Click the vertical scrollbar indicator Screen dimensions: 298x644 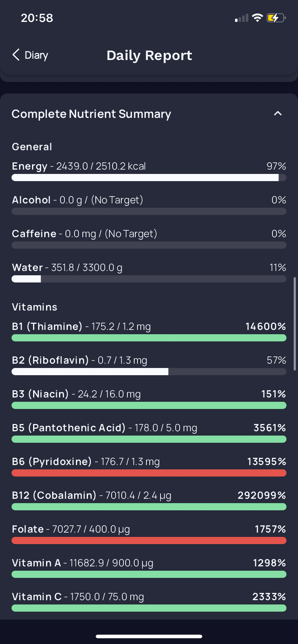point(295,323)
